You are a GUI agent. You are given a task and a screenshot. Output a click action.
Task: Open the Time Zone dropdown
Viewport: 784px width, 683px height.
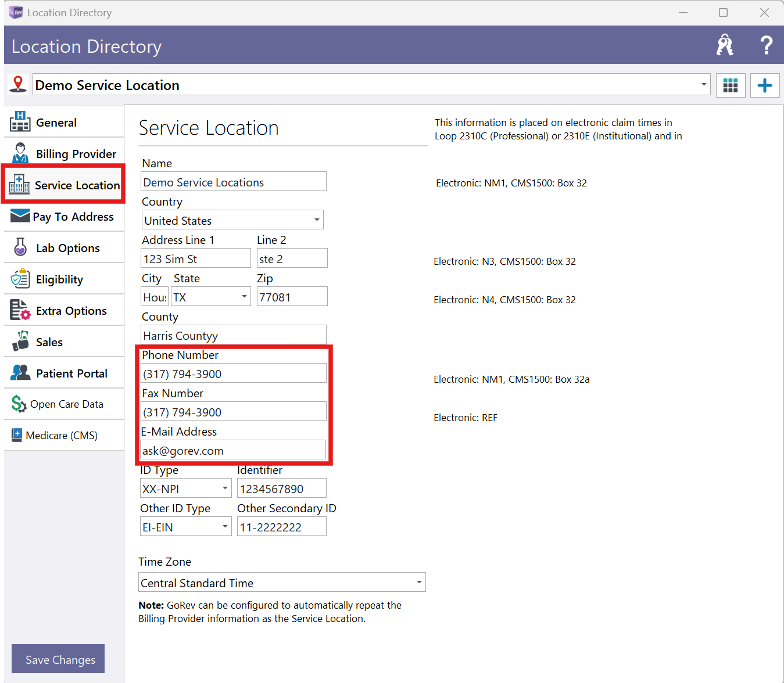(418, 583)
